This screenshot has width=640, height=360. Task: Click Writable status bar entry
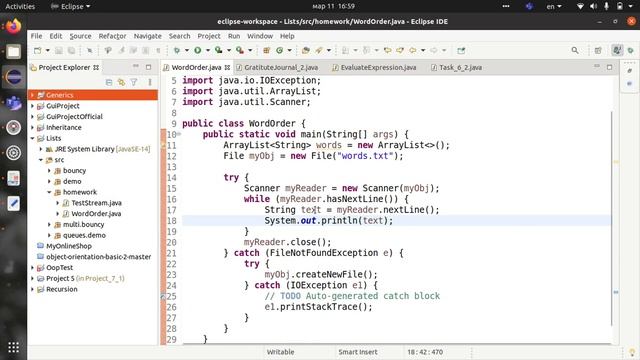(x=280, y=352)
